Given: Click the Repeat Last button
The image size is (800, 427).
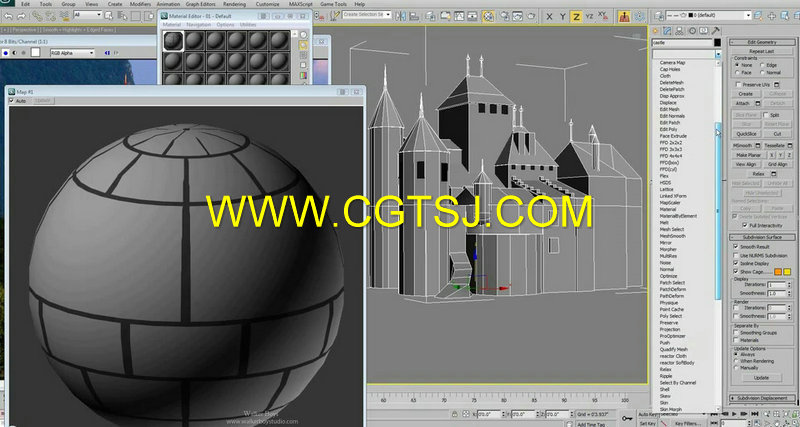Looking at the screenshot, I should (x=762, y=52).
